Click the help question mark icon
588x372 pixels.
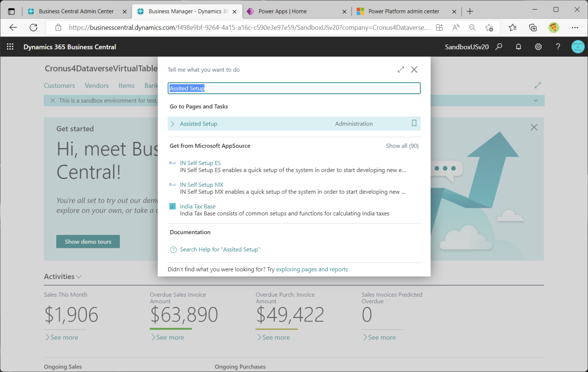[x=558, y=47]
